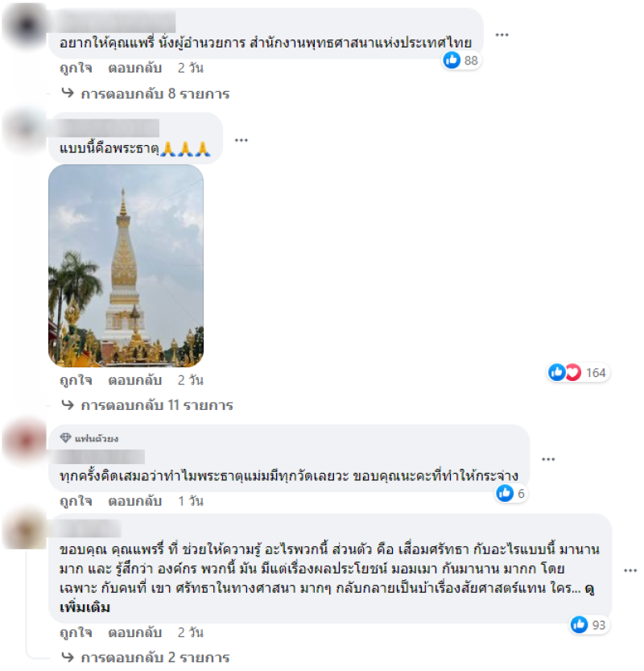Click the top fan diamond badge
This screenshot has height=671, width=644.
[x=65, y=437]
